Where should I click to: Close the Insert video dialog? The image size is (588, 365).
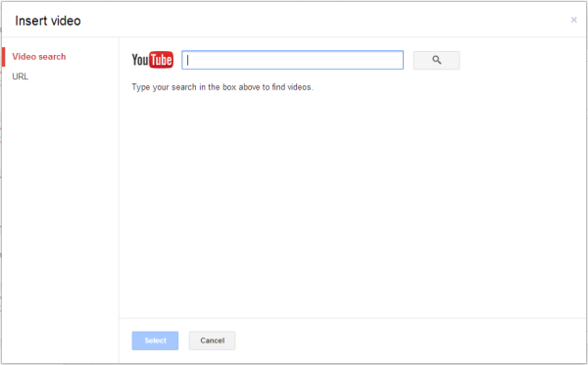573,20
